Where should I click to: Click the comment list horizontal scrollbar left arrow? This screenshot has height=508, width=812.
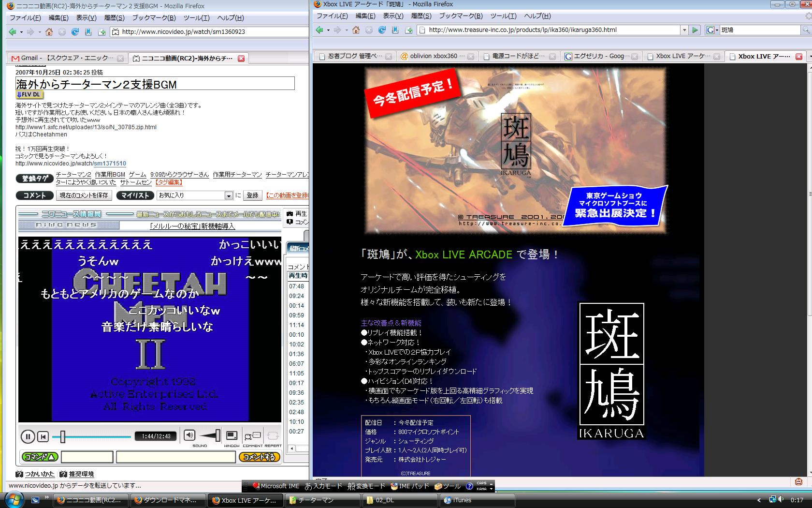point(292,448)
